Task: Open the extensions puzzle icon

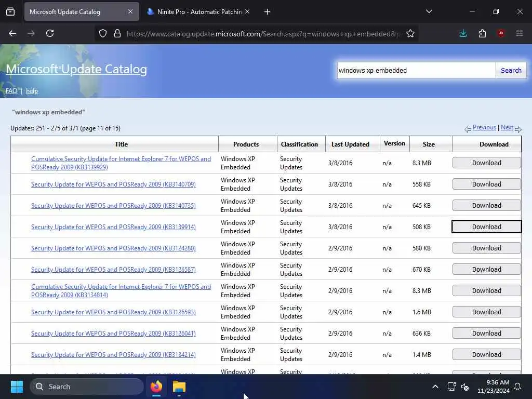Action: (482, 33)
